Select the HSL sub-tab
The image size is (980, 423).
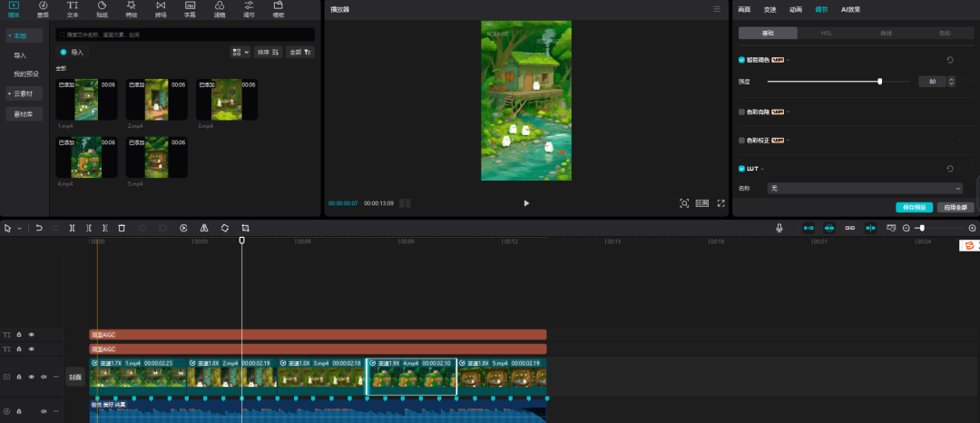pos(827,33)
